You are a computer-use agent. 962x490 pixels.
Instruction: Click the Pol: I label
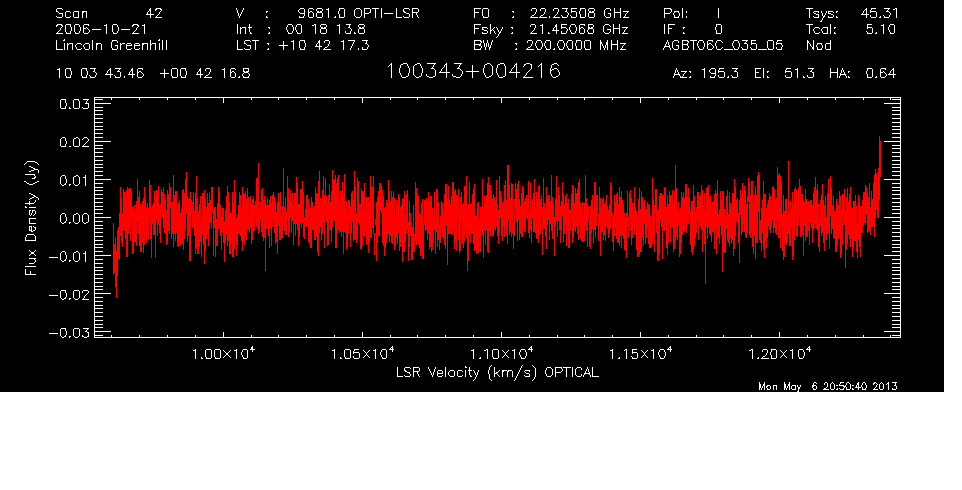point(691,13)
